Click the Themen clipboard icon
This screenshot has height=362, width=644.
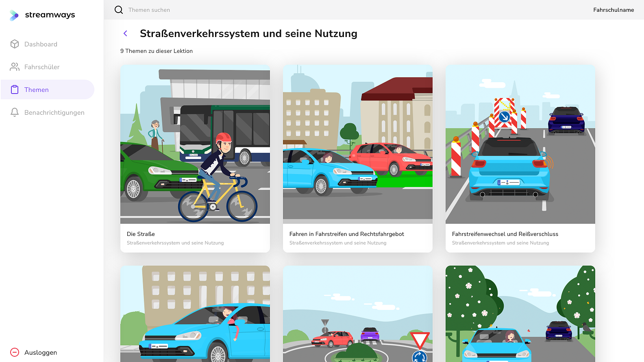click(15, 89)
